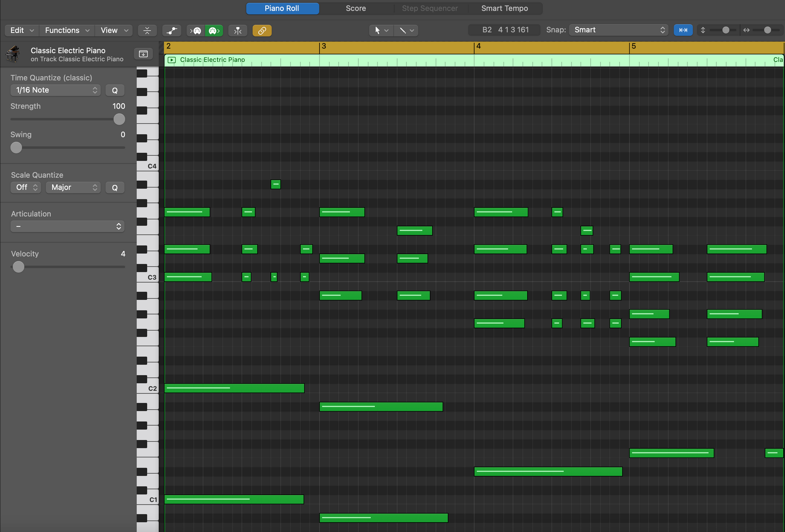Screen dimensions: 785x532
Task: Select the short note just below C4
Action: pos(276,184)
